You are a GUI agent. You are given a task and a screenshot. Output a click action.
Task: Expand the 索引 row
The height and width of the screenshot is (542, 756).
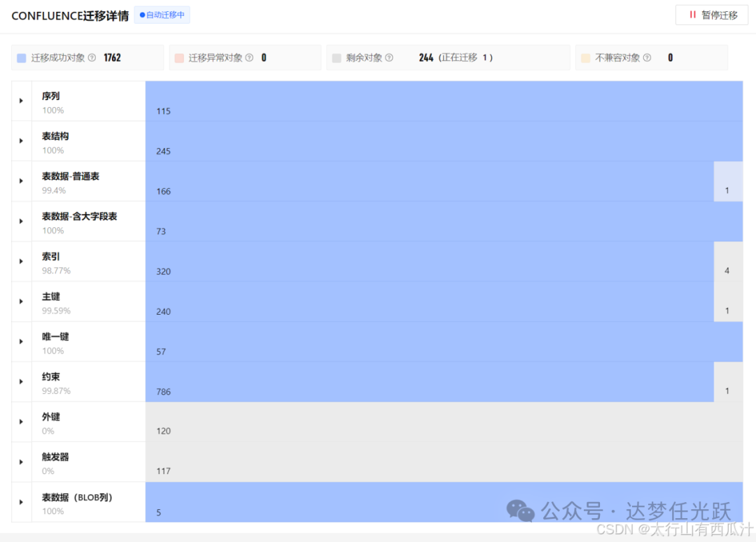point(21,261)
